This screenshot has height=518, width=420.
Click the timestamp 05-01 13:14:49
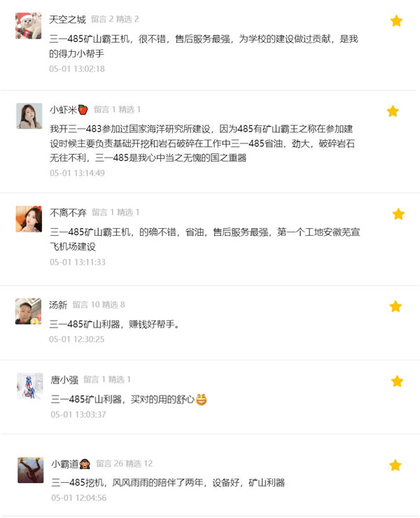click(x=77, y=173)
